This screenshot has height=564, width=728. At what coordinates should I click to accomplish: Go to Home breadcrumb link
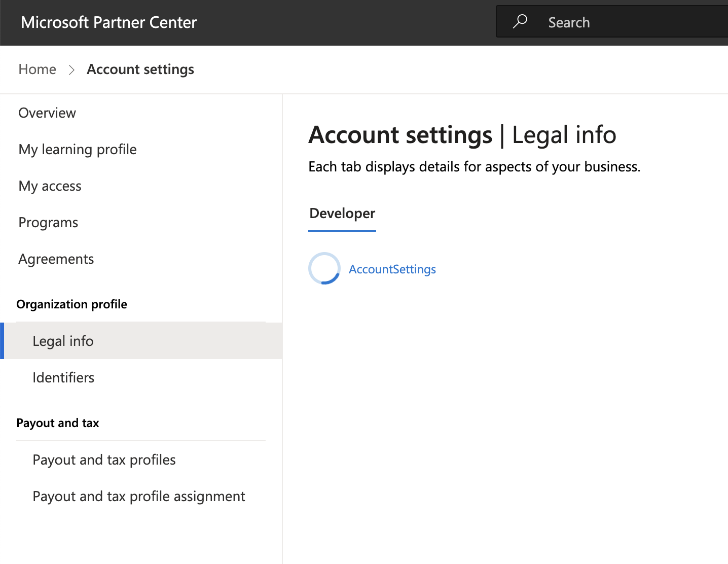coord(37,69)
